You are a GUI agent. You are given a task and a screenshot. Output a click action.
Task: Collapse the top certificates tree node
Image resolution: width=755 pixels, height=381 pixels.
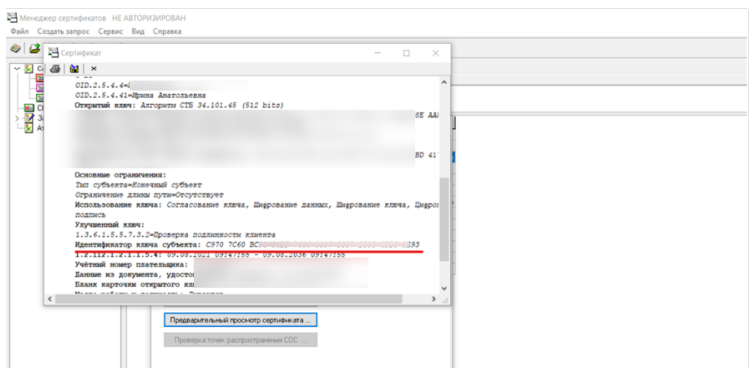click(17, 68)
